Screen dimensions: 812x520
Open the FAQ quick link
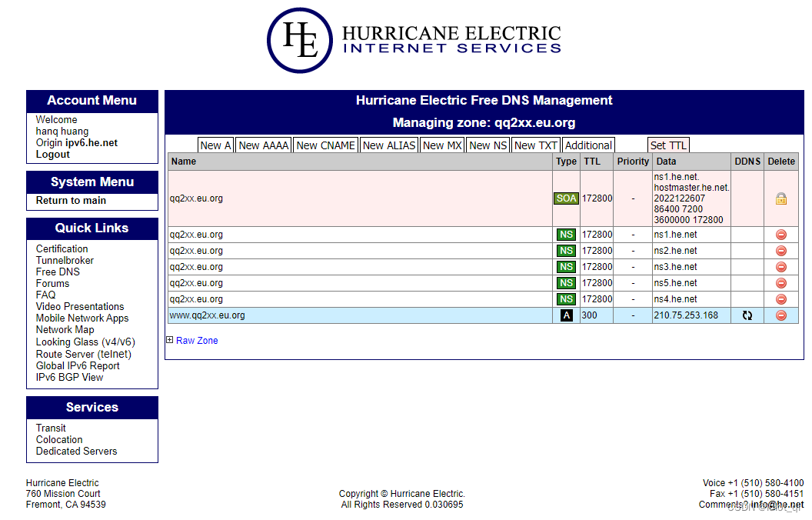tap(45, 295)
